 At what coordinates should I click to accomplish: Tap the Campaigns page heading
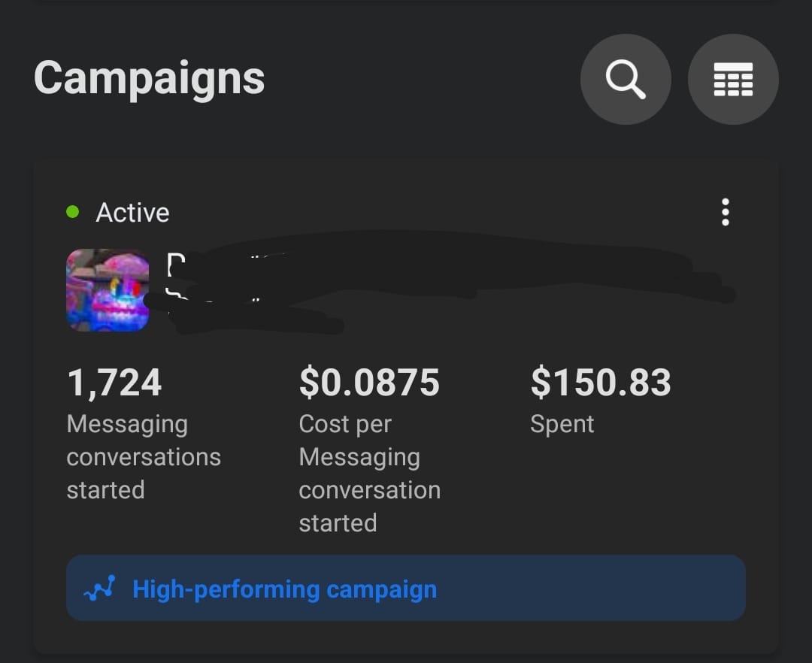(149, 77)
